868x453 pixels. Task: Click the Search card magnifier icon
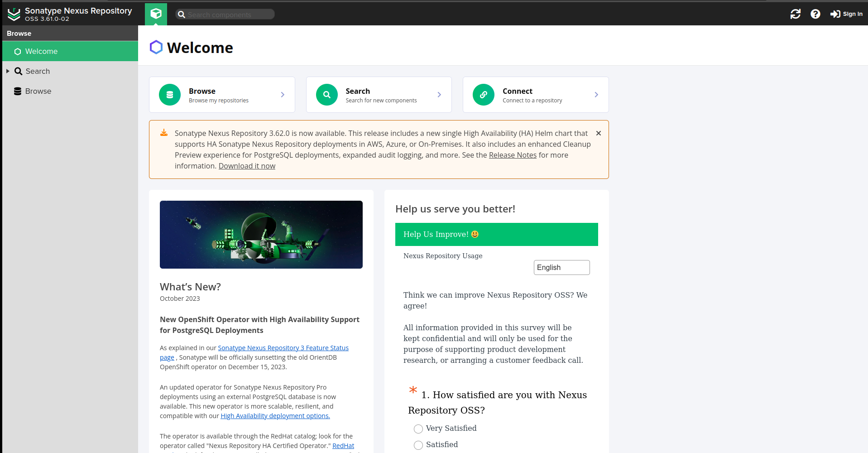click(x=326, y=95)
